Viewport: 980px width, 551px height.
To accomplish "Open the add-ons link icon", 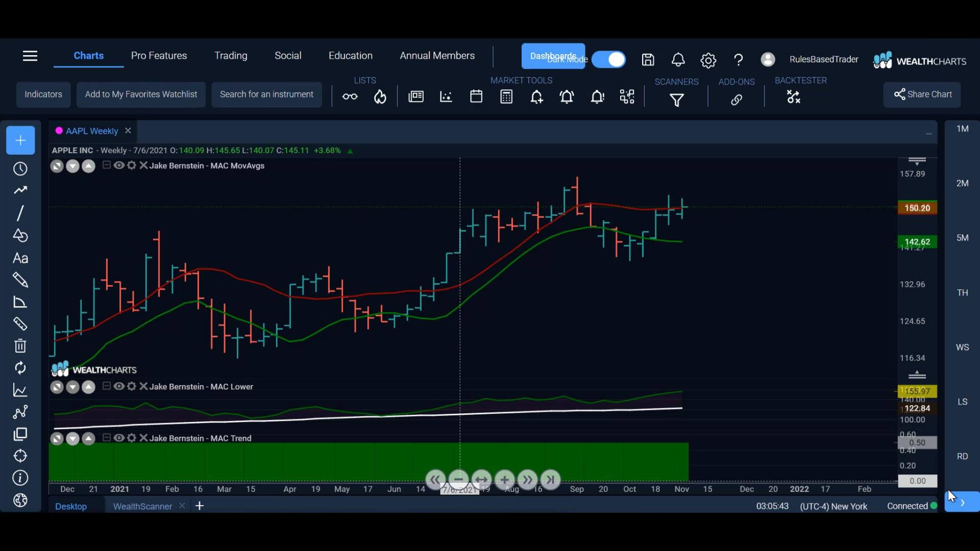I will (736, 100).
